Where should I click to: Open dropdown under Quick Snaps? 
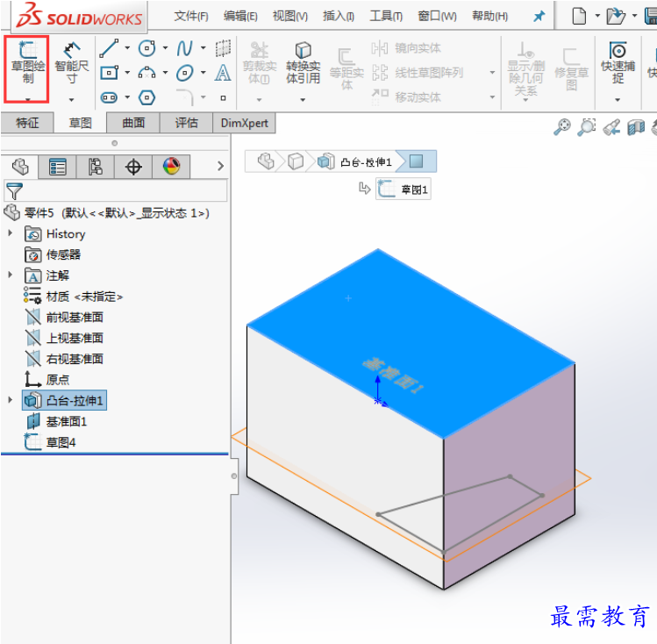pyautogui.click(x=618, y=100)
